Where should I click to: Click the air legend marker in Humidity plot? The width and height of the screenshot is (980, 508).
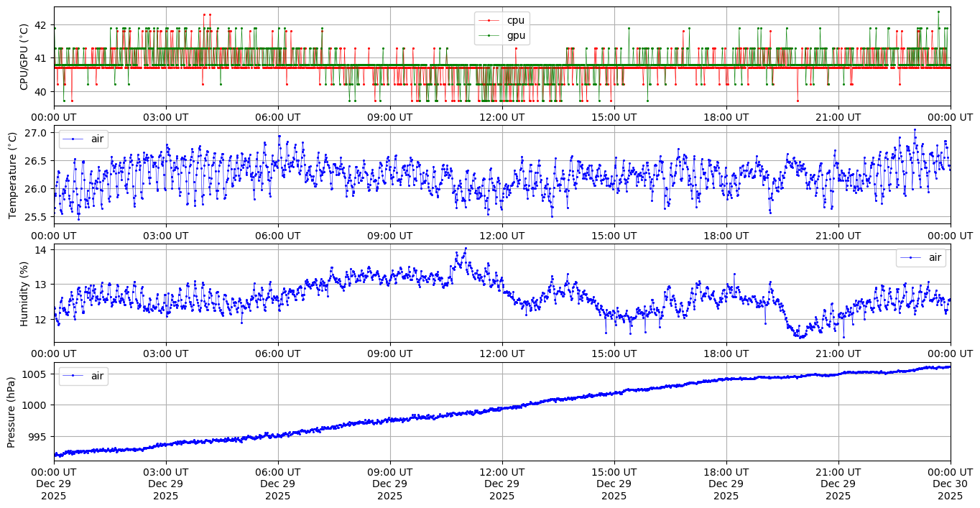910,257
